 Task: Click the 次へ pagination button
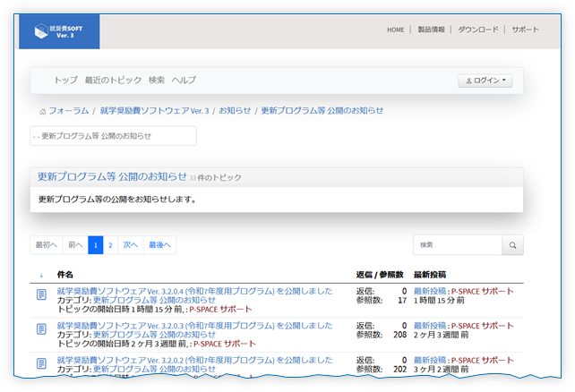pyautogui.click(x=131, y=245)
